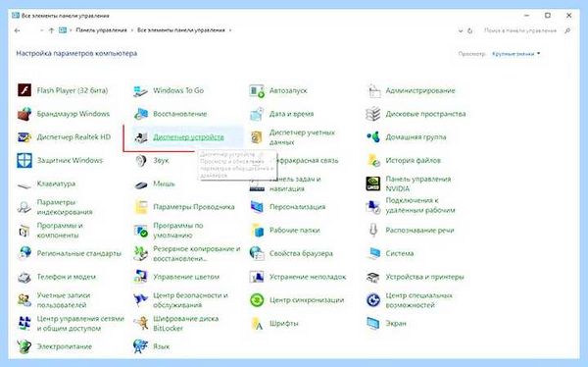
Task: Open the Свойства браузера icon
Action: [257, 253]
